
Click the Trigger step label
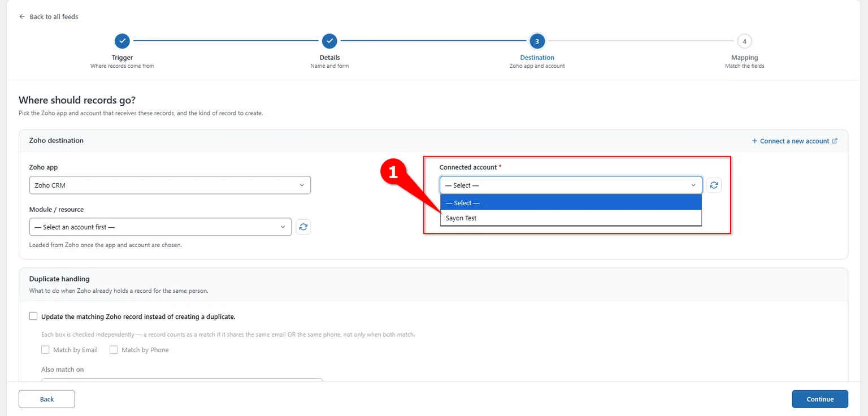coord(122,58)
